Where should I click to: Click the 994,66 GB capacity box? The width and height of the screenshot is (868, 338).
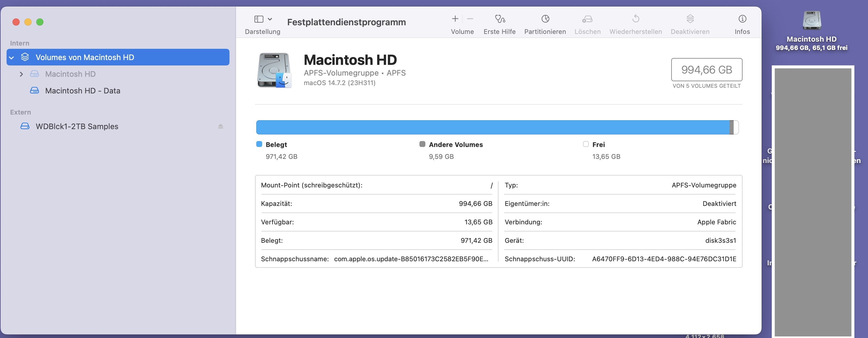(x=706, y=70)
